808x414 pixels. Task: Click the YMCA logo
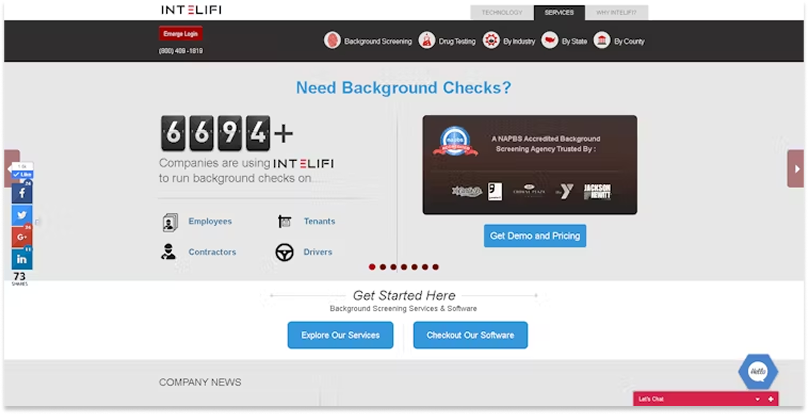[x=564, y=191]
